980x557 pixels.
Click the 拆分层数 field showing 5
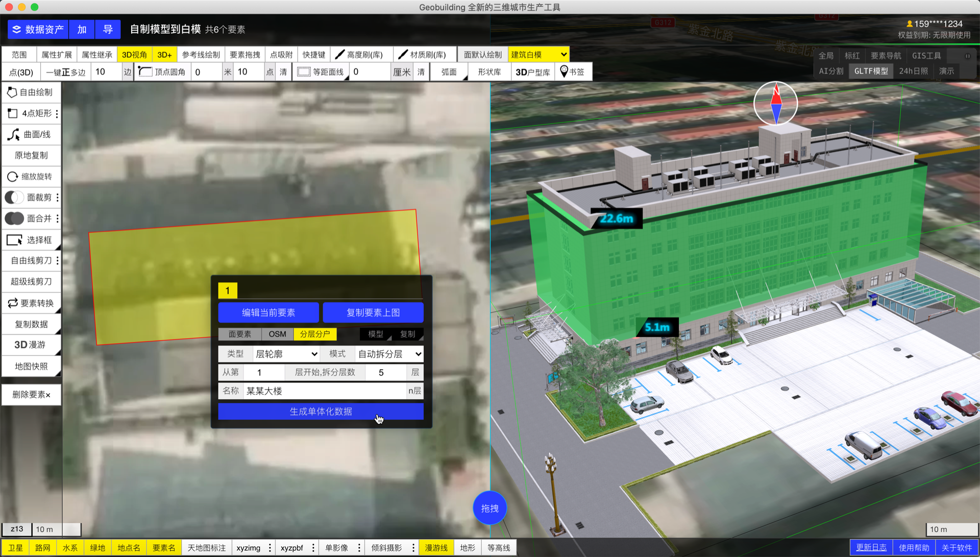(386, 373)
